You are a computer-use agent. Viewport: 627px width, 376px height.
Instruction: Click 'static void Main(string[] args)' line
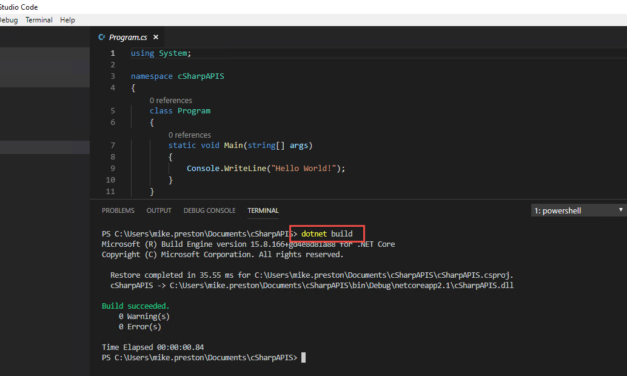point(240,146)
